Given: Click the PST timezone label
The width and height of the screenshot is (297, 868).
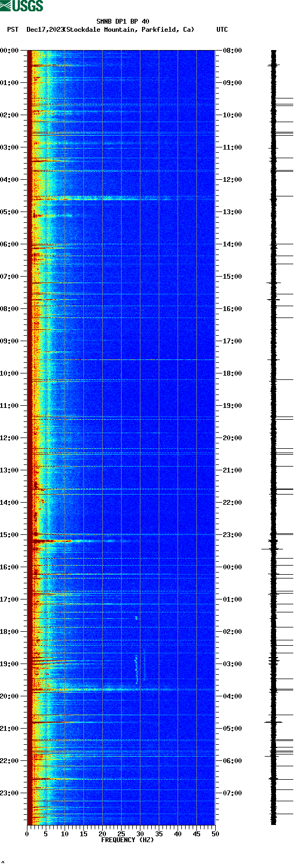Looking at the screenshot, I should [12, 30].
